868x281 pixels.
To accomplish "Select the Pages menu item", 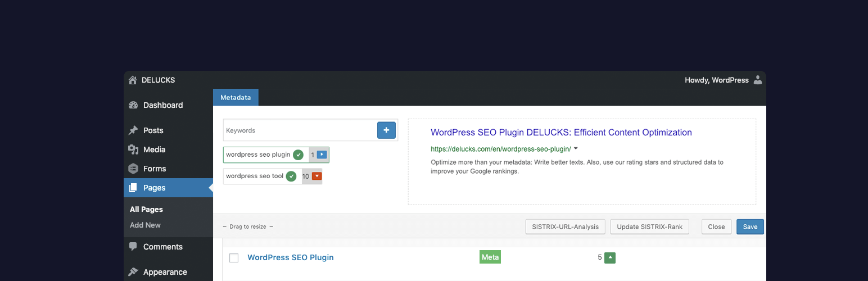I will click(169, 188).
